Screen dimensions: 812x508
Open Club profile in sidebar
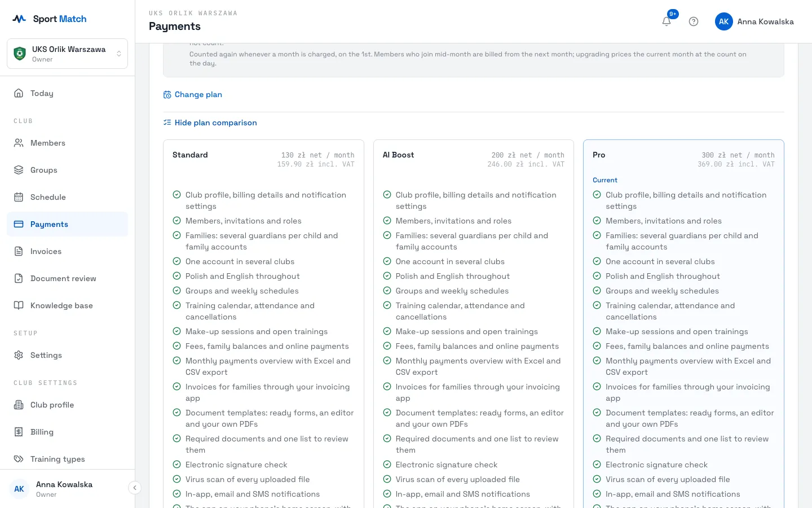point(67,405)
